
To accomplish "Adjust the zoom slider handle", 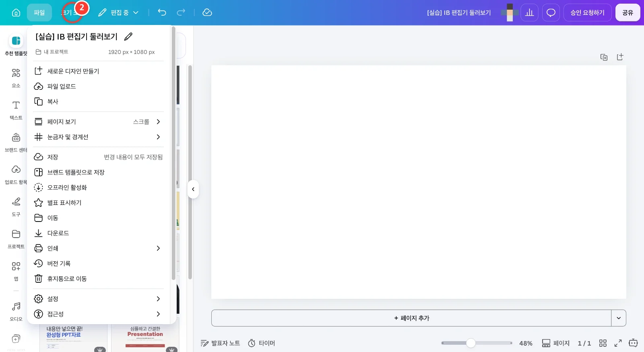I will pyautogui.click(x=471, y=343).
